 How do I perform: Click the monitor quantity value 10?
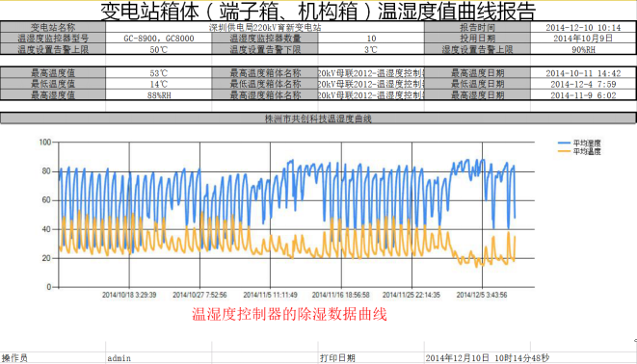[371, 39]
